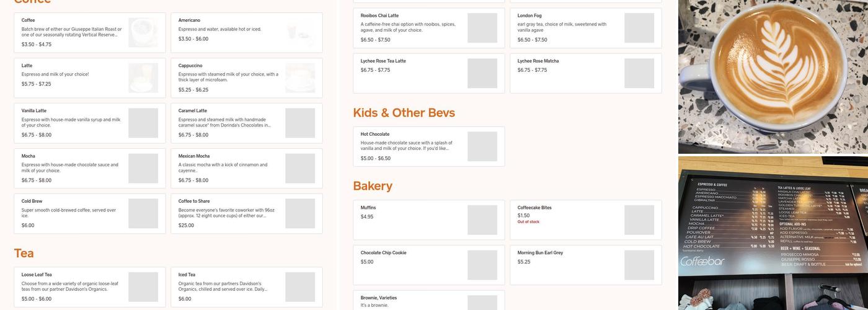Image resolution: width=868 pixels, height=310 pixels.
Task: Click the Cappuccino item photo
Action: click(x=300, y=78)
